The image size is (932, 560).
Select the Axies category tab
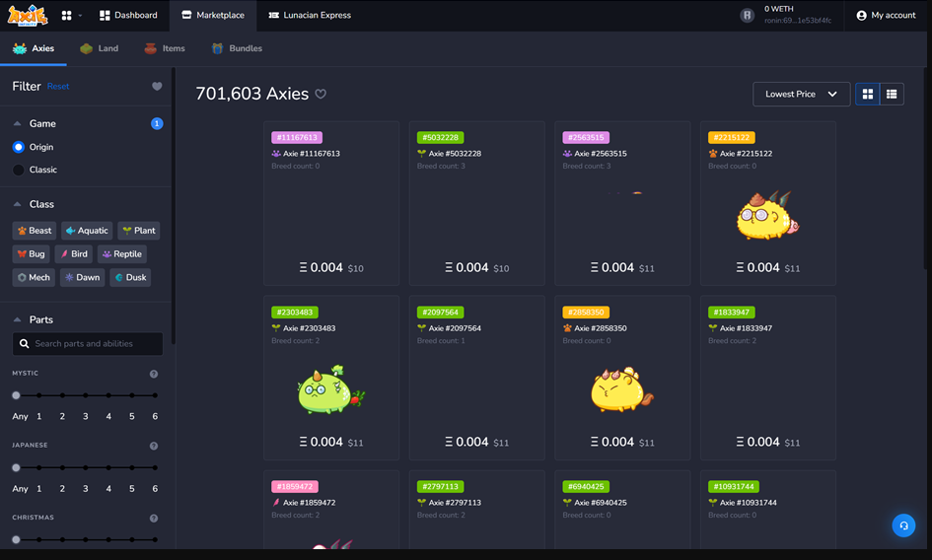(34, 48)
